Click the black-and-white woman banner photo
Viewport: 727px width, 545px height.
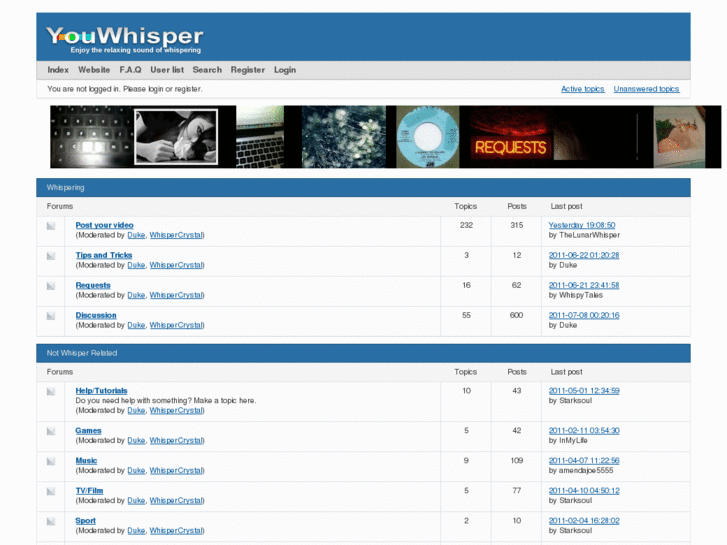[176, 137]
